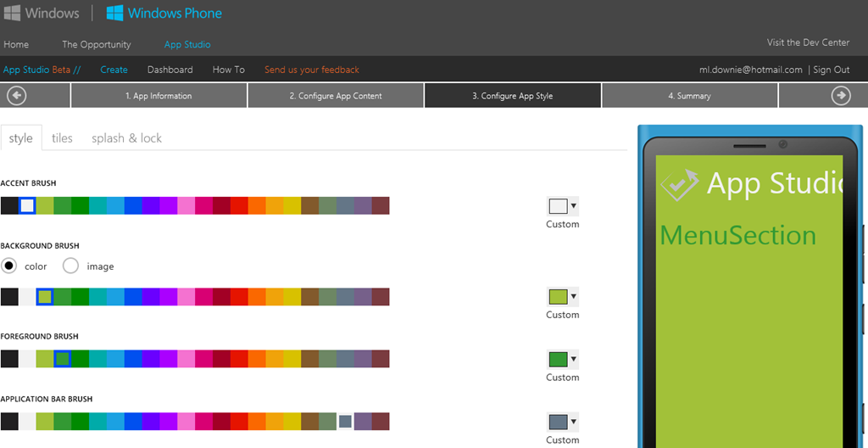
Task: Pick brown swatch in Background Brush row
Action: 310,297
